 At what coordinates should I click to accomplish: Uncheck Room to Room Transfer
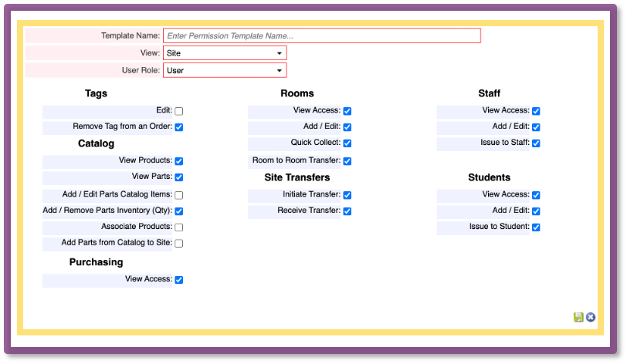[347, 161]
